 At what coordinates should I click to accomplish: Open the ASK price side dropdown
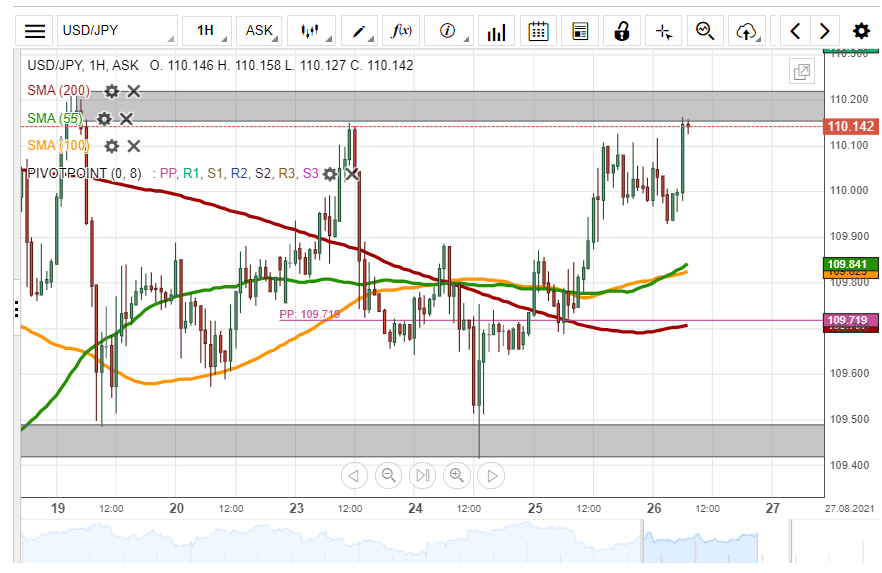tap(261, 31)
